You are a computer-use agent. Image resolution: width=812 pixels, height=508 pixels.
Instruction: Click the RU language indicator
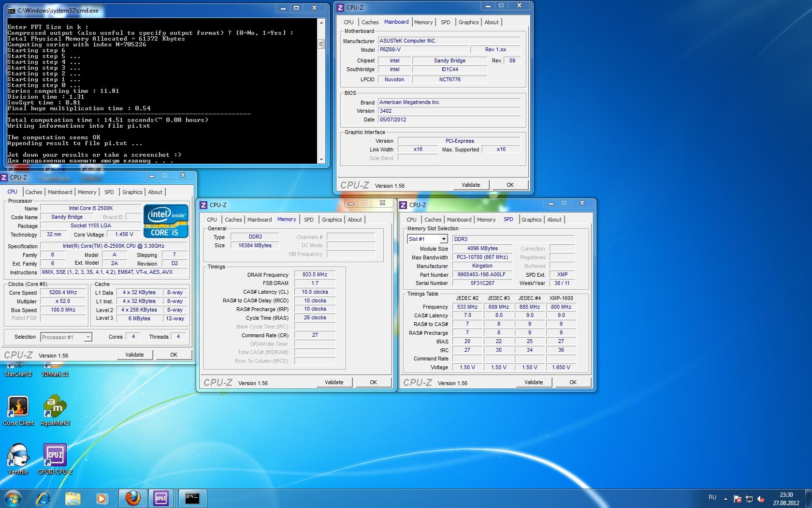coord(712,497)
